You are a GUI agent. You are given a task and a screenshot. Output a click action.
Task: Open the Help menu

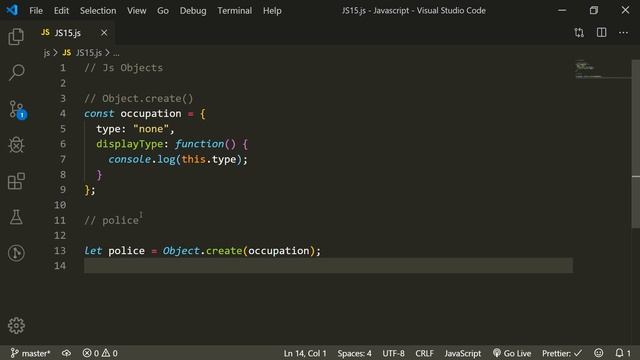(272, 11)
